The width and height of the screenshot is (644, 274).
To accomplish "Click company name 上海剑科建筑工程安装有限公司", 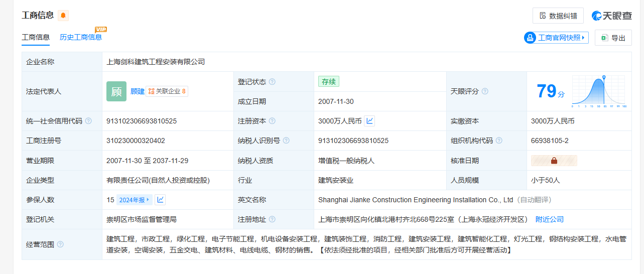I will pyautogui.click(x=156, y=62).
